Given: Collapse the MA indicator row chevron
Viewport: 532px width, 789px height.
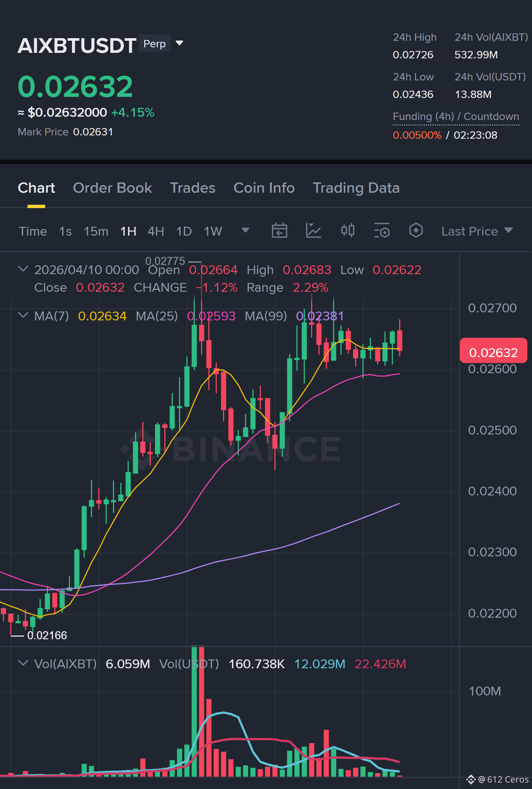Looking at the screenshot, I should coord(23,315).
